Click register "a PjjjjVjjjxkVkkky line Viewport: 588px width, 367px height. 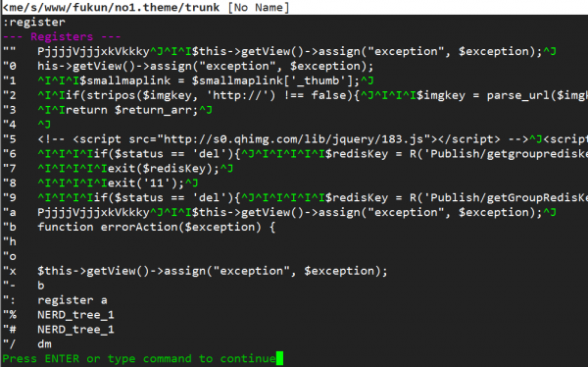pyautogui.click(x=297, y=213)
